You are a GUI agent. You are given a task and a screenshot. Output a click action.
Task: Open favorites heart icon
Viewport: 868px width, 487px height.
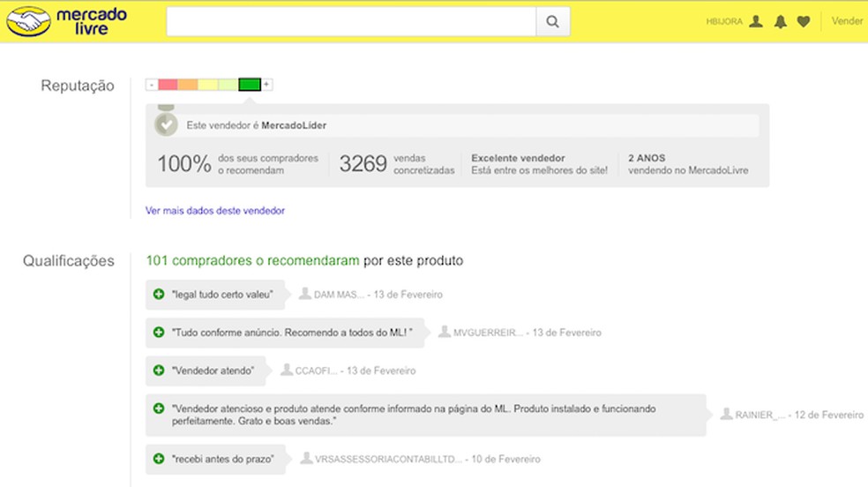[804, 21]
